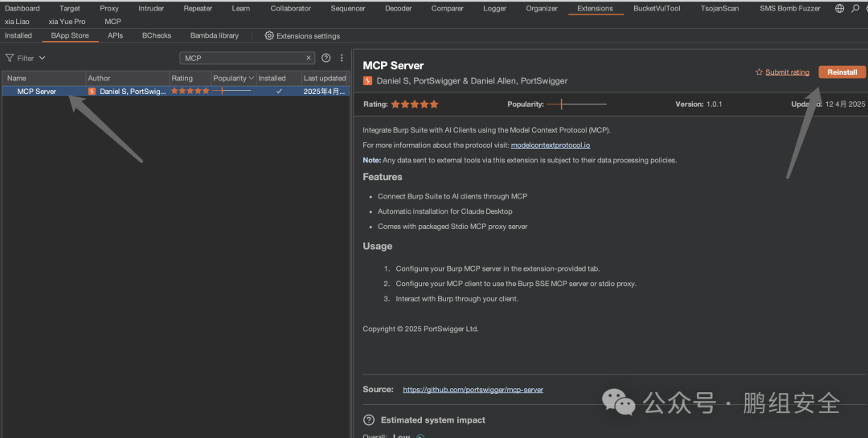Open the Target tab
Image resolution: width=868 pixels, height=438 pixels.
click(70, 8)
